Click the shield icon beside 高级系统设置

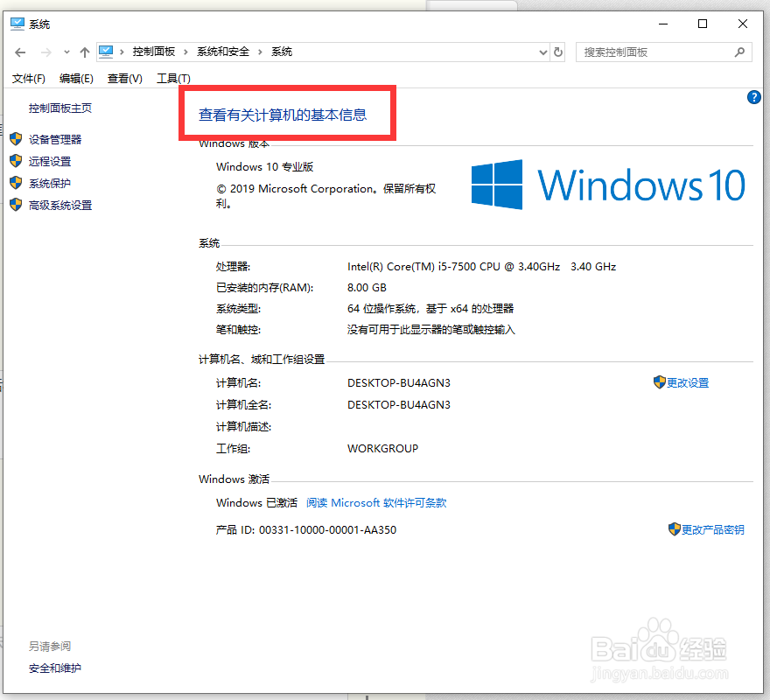(x=17, y=205)
